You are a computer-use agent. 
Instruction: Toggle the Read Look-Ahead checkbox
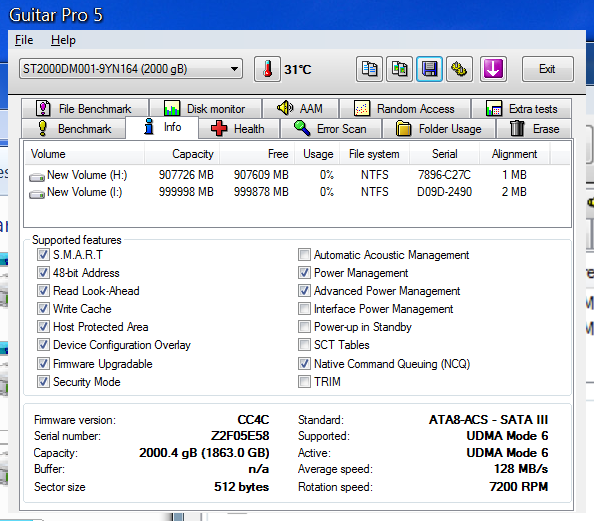[x=43, y=290]
